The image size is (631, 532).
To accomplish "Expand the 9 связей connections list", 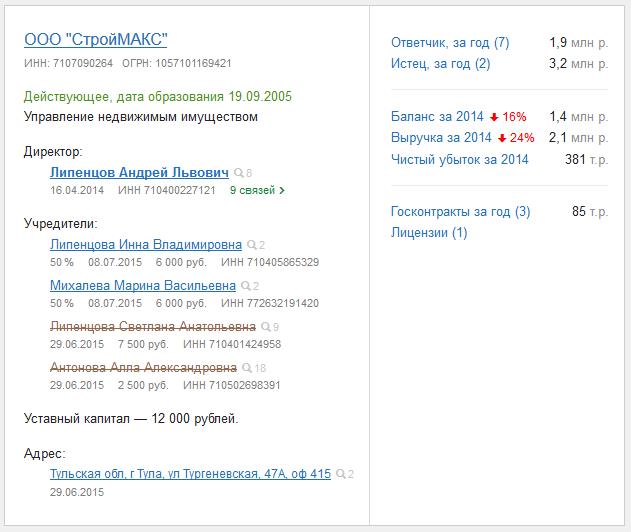I will coord(257,190).
